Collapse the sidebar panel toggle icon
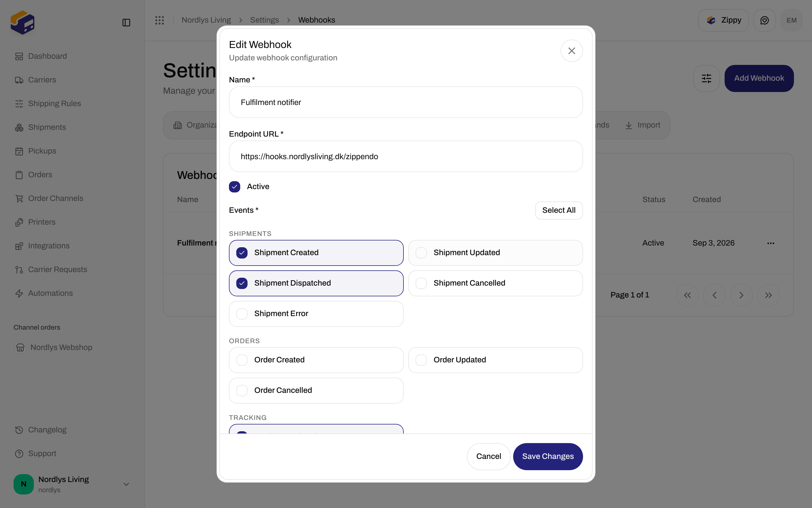 126,23
